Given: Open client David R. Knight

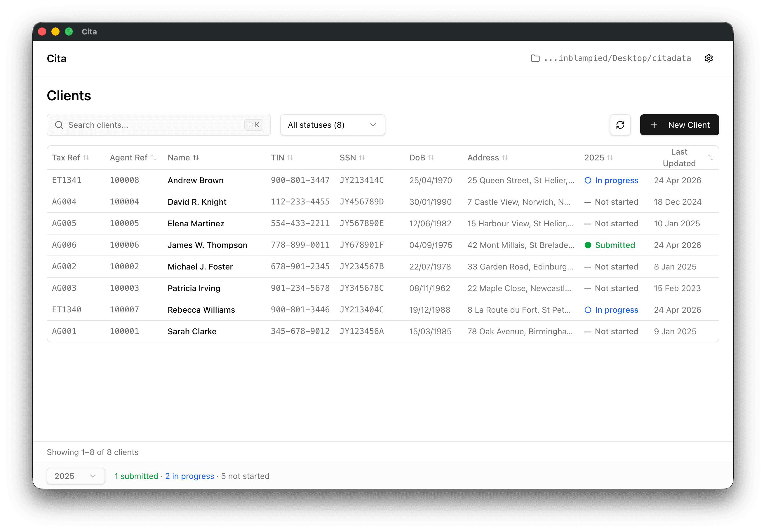Looking at the screenshot, I should (x=197, y=202).
